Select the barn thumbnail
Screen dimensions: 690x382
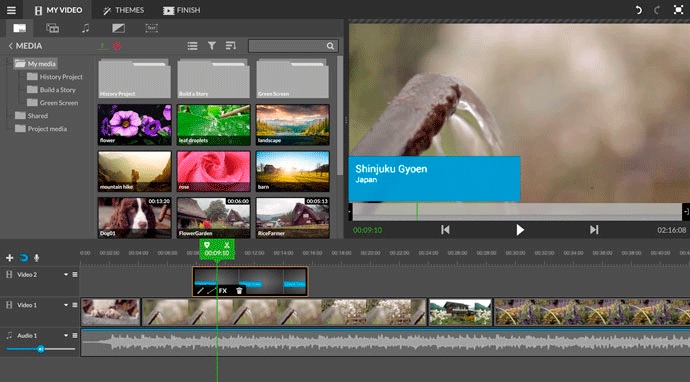(x=293, y=171)
